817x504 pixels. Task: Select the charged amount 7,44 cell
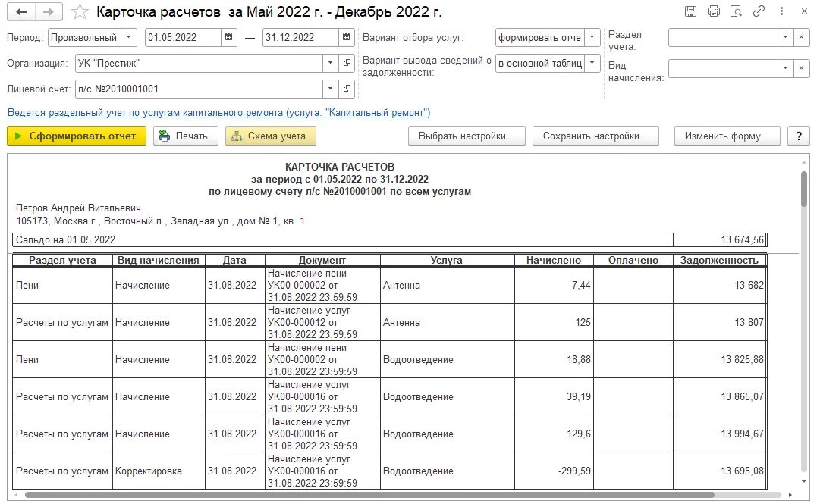[553, 285]
